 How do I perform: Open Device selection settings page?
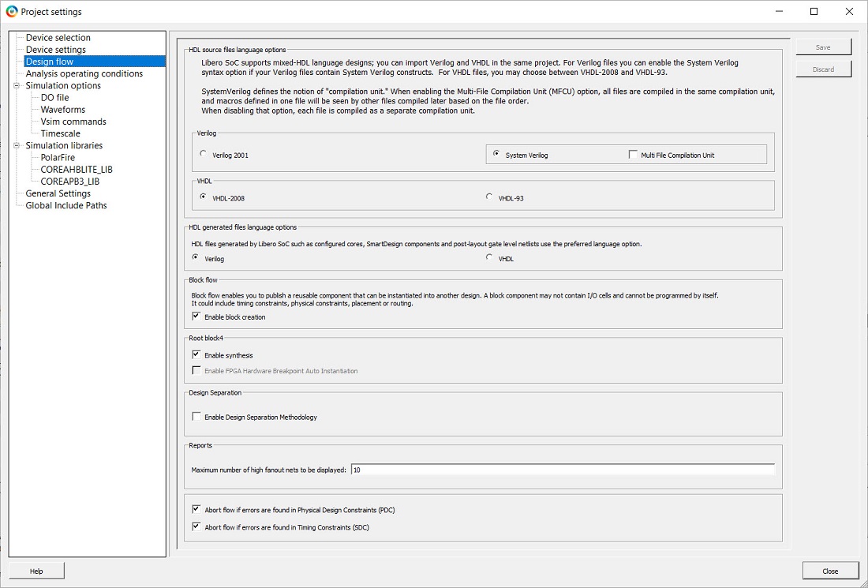pyautogui.click(x=58, y=38)
